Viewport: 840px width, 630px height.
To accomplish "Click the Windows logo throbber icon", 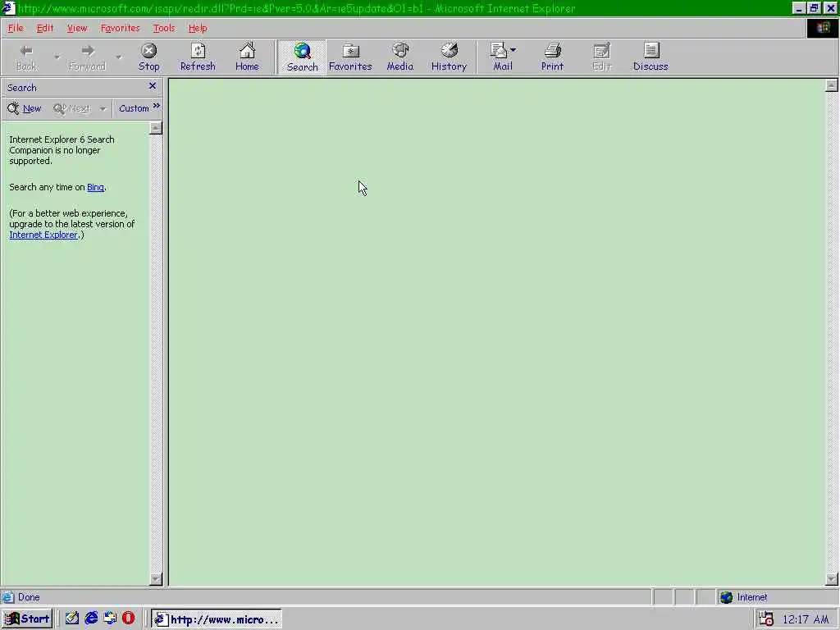I will 823,28.
